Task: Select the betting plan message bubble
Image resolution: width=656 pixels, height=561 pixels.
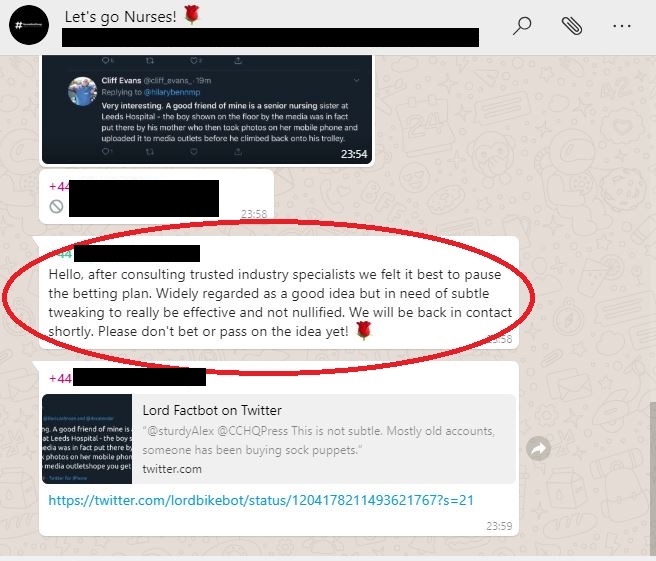Action: (x=279, y=292)
